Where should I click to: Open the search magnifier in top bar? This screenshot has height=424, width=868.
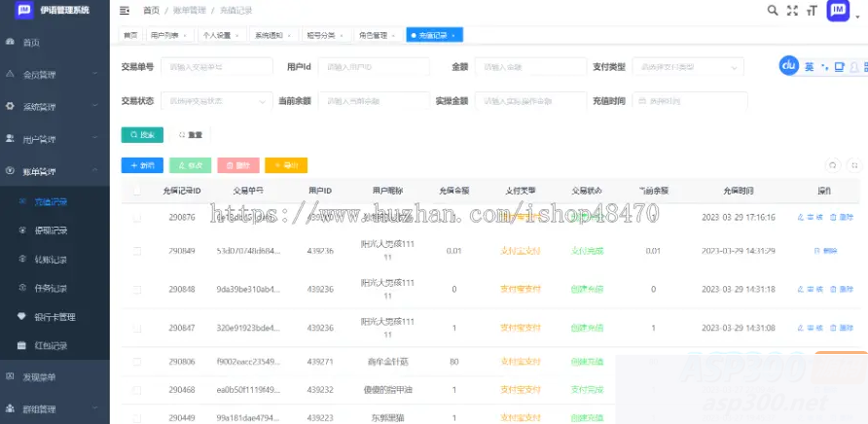coord(773,11)
